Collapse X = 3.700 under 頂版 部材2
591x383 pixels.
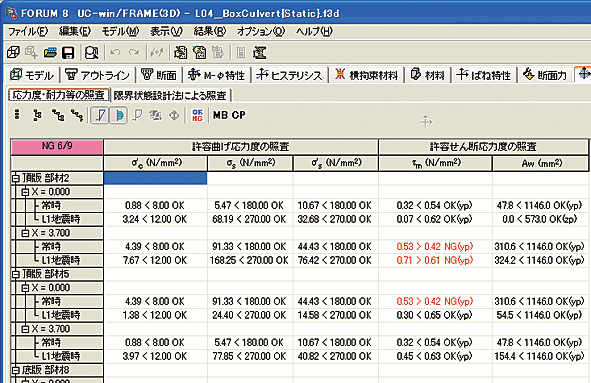[x=25, y=233]
